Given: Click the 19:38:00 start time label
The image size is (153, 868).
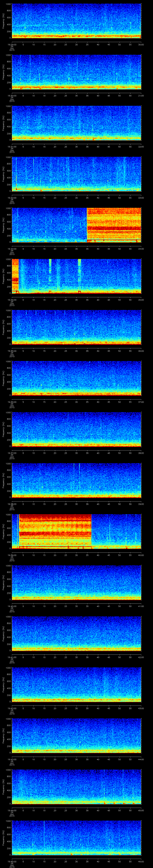Looking at the screenshot, I should pyautogui.click(x=12, y=504).
